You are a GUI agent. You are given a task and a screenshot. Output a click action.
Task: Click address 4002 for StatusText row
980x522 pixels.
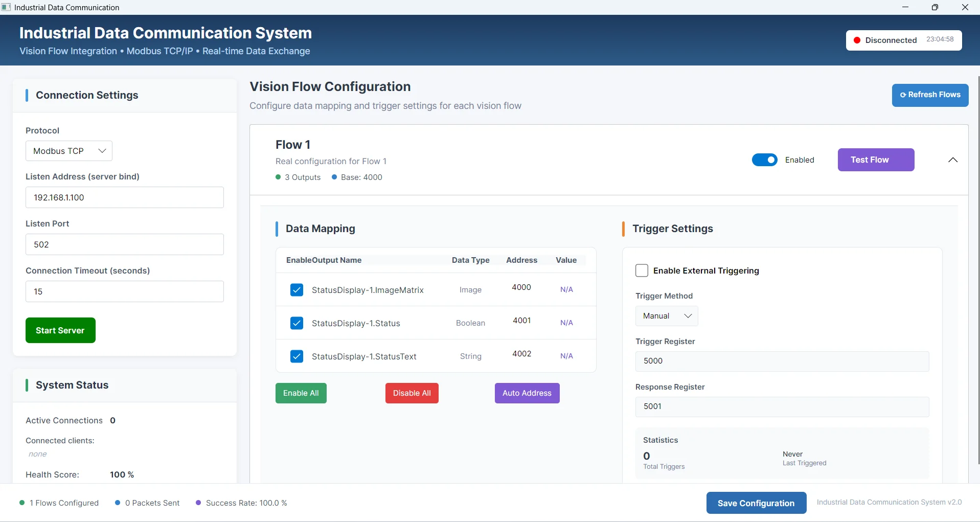(x=521, y=354)
